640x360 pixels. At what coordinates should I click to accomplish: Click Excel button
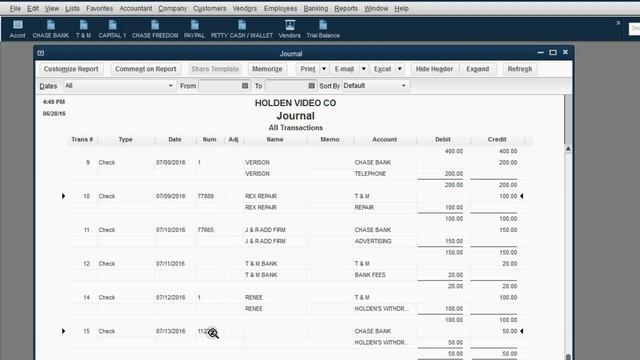(382, 69)
